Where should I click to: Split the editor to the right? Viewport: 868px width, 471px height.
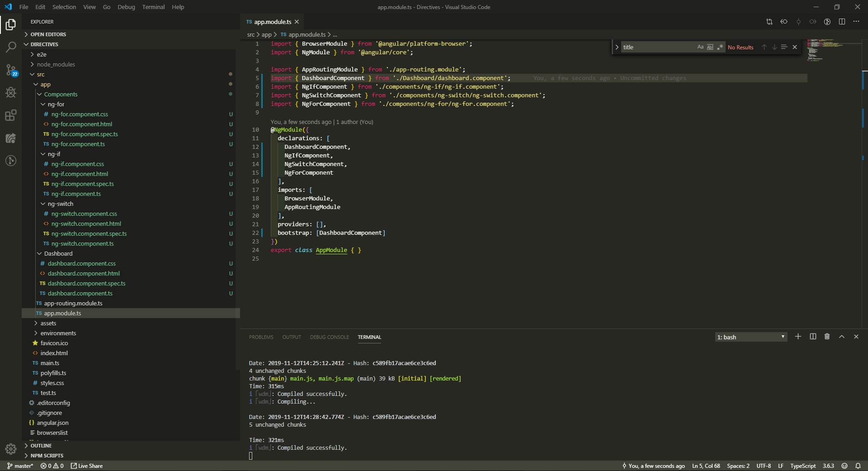coord(842,22)
